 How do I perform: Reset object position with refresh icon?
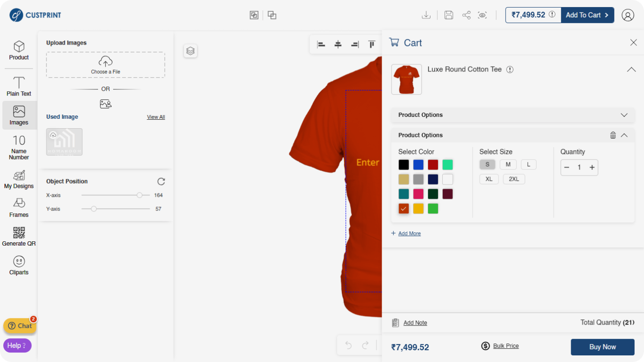point(161,181)
